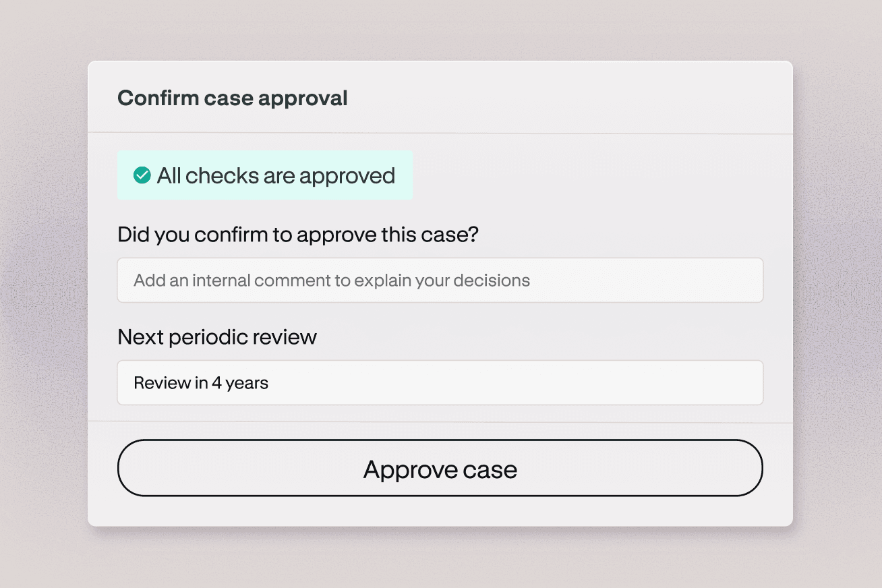
Task: Click the circular check icon in the banner
Action: (x=141, y=175)
